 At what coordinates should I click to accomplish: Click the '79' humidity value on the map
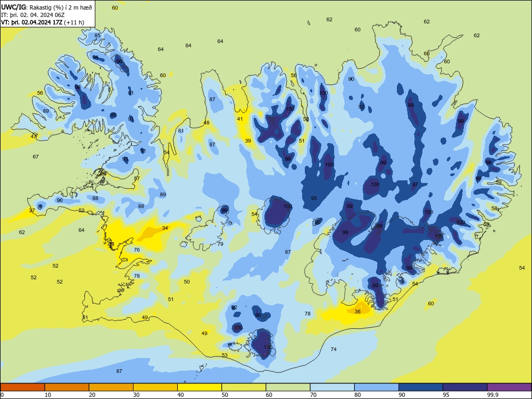tap(221, 244)
